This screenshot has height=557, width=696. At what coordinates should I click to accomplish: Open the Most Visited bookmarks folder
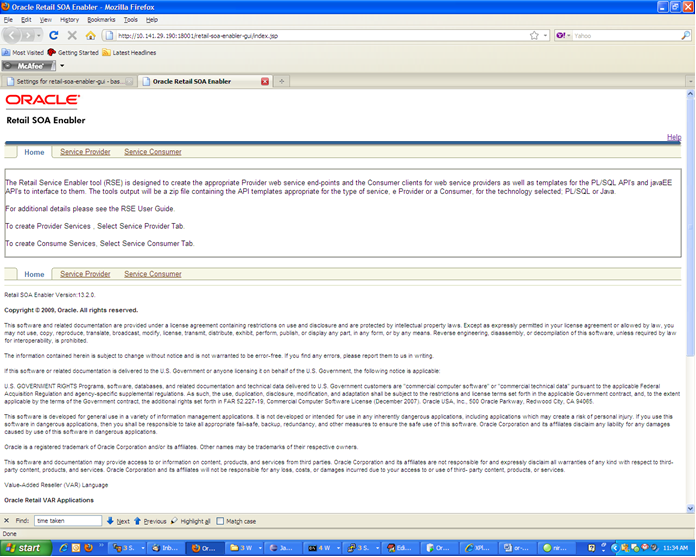pos(23,52)
